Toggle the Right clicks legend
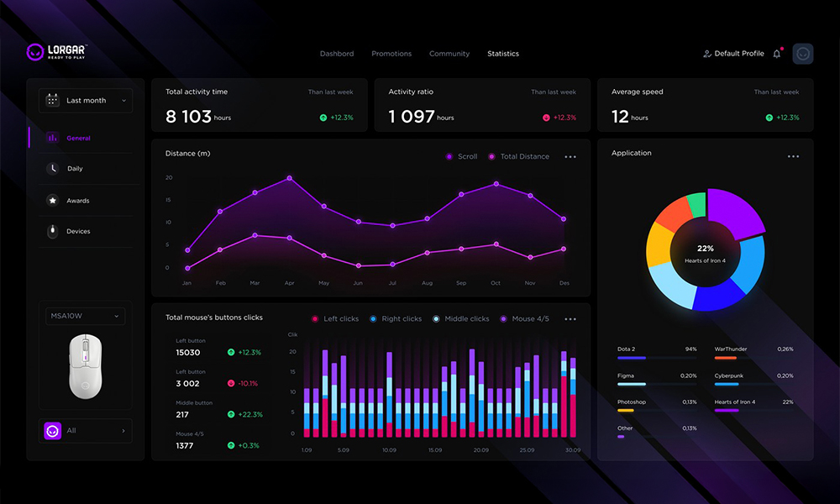 coord(396,318)
